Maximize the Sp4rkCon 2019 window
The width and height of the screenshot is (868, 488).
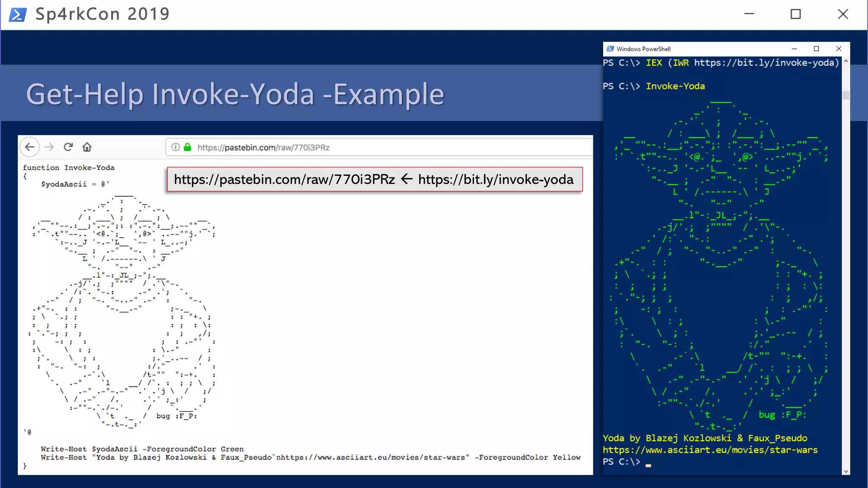point(796,14)
